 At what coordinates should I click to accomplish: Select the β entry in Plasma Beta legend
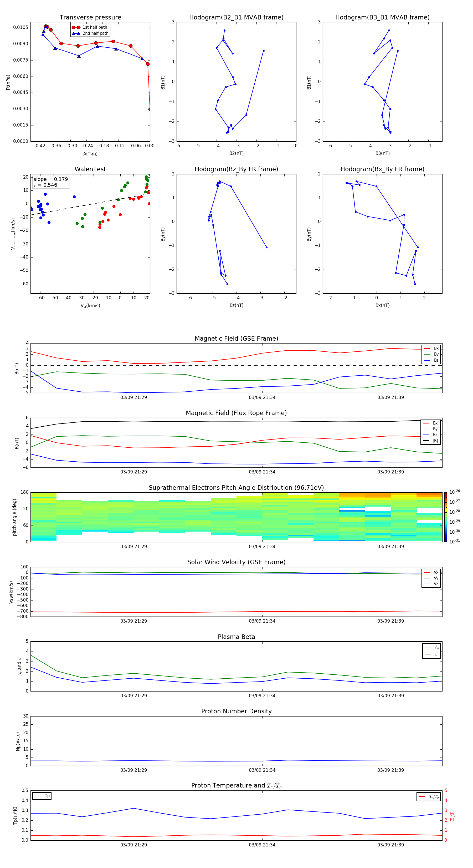click(x=431, y=654)
